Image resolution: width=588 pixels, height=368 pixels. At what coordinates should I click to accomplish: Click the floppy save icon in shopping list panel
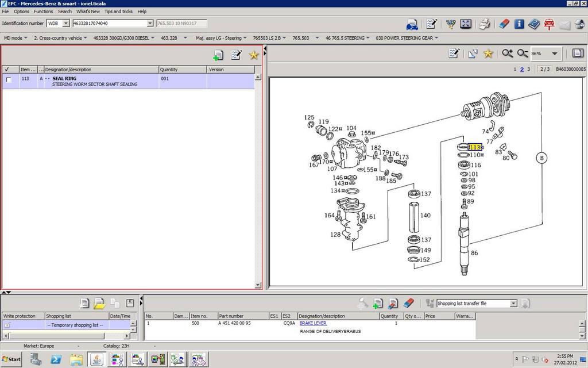click(130, 303)
